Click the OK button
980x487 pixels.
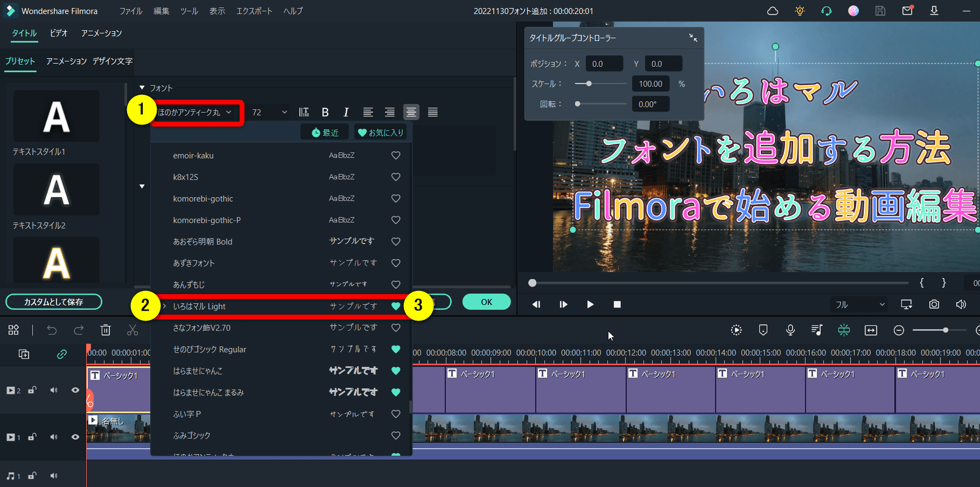(487, 302)
